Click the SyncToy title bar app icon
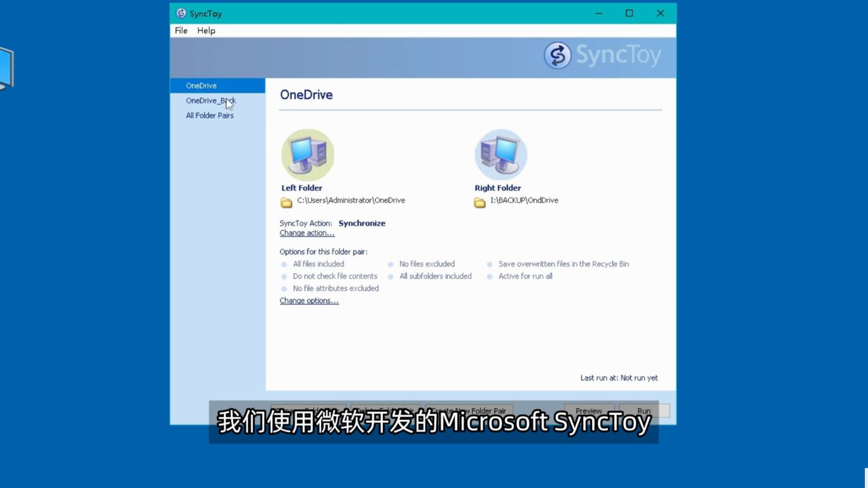 [181, 13]
